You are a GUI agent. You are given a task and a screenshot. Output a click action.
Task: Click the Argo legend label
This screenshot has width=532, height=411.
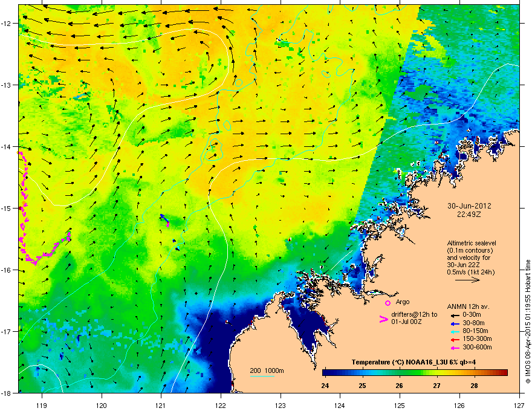pyautogui.click(x=403, y=302)
